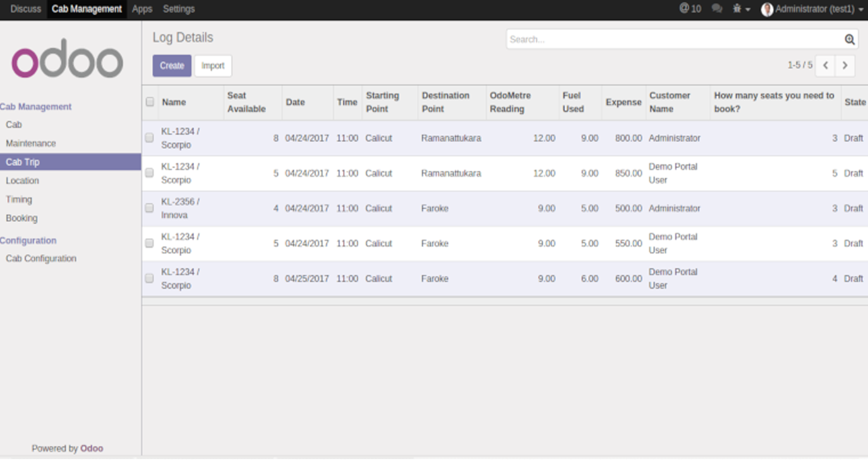Viewport: 868px width, 460px height.
Task: Sort by the Expense column header
Action: [x=624, y=102]
